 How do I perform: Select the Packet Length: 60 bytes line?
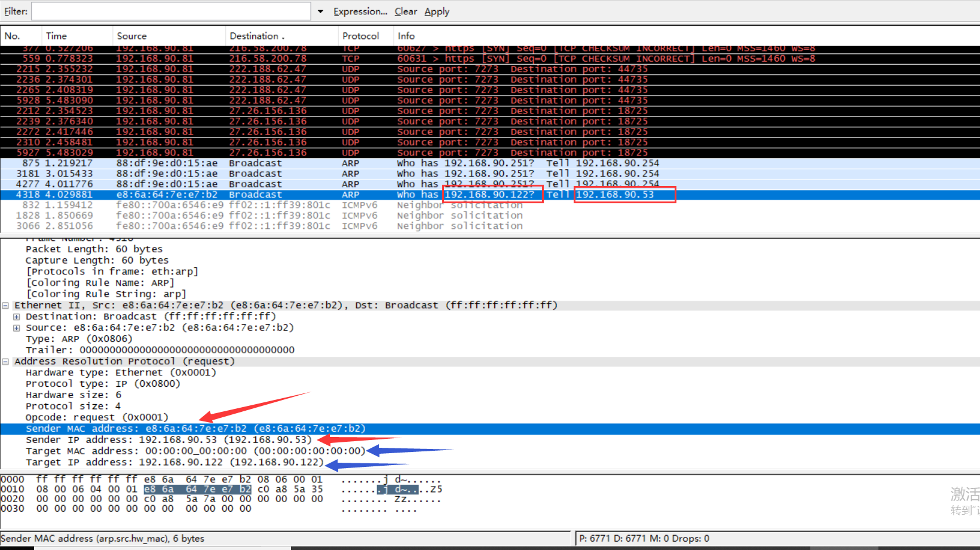[94, 249]
